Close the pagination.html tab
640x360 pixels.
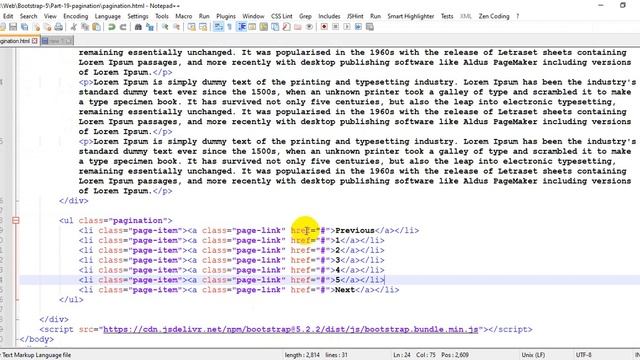[x=35, y=41]
